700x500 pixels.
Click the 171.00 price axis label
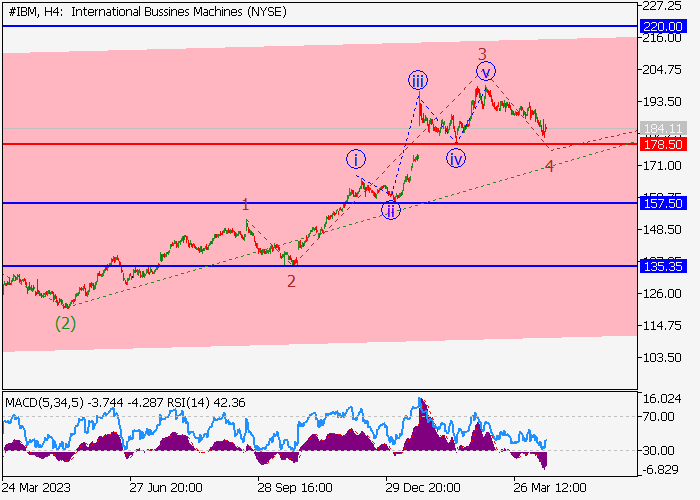(x=662, y=166)
